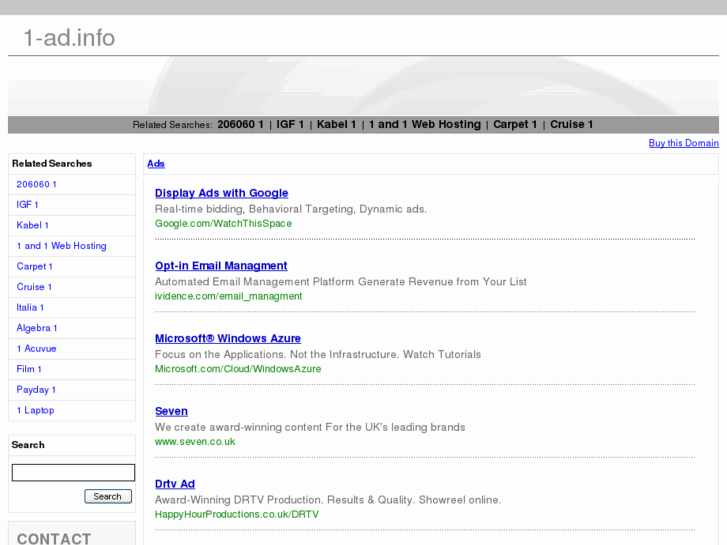Viewport: 727px width, 545px height.
Task: Visit HappyHourProductions.co.uk/DRTV URL
Action: point(237,514)
